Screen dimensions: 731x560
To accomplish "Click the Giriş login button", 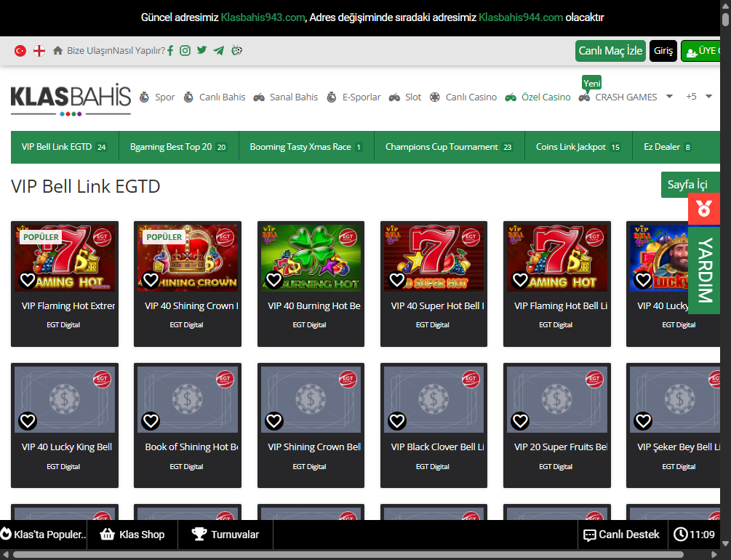I will tap(663, 51).
